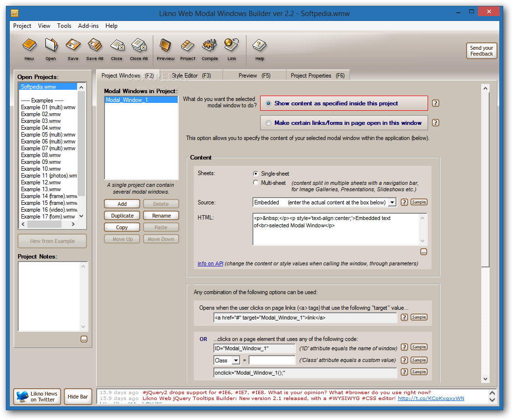Click help icon next to target link field

(404, 318)
